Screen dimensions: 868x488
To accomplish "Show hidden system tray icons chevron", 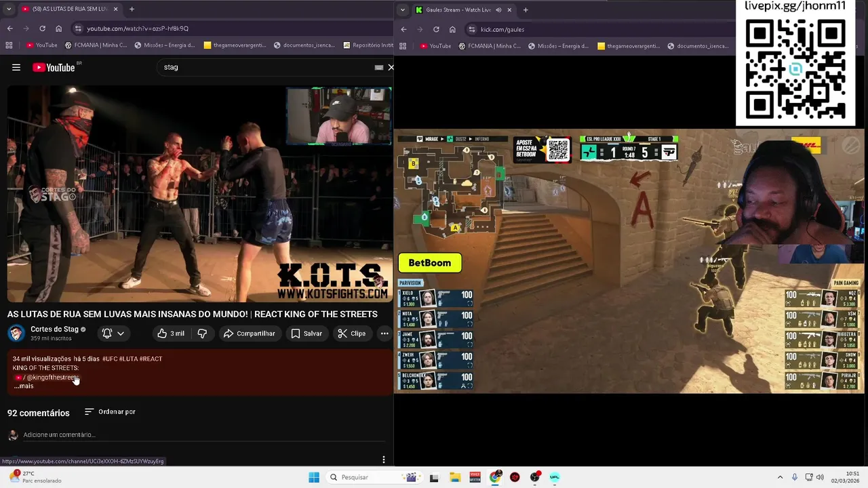I will 780,477.
